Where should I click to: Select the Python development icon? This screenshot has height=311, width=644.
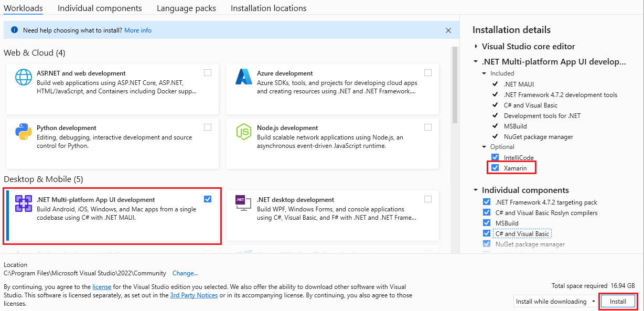pyautogui.click(x=23, y=132)
